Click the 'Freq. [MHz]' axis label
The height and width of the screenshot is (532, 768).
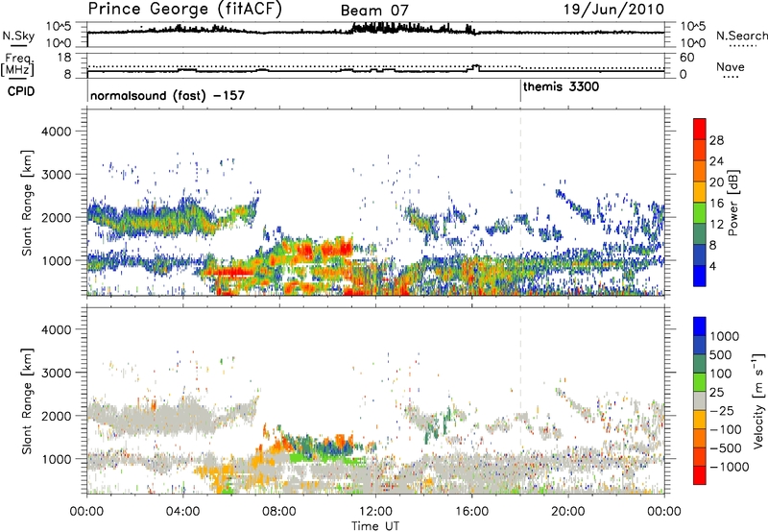(x=18, y=65)
